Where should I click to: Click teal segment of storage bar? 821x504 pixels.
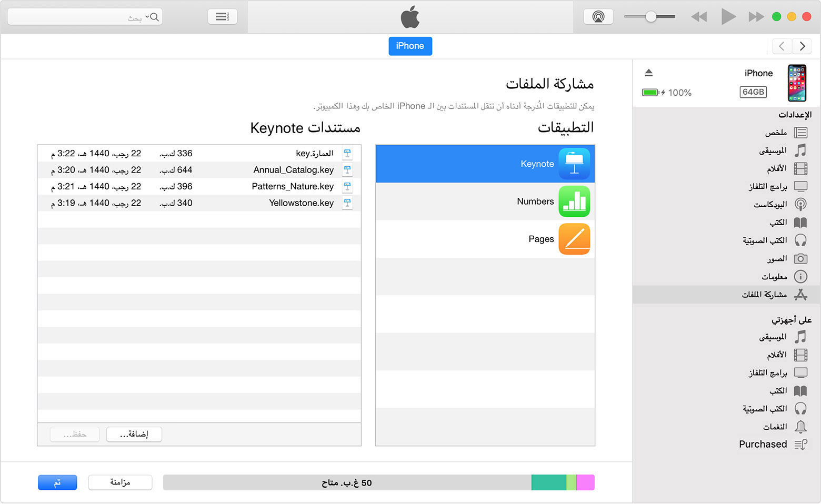tap(549, 482)
